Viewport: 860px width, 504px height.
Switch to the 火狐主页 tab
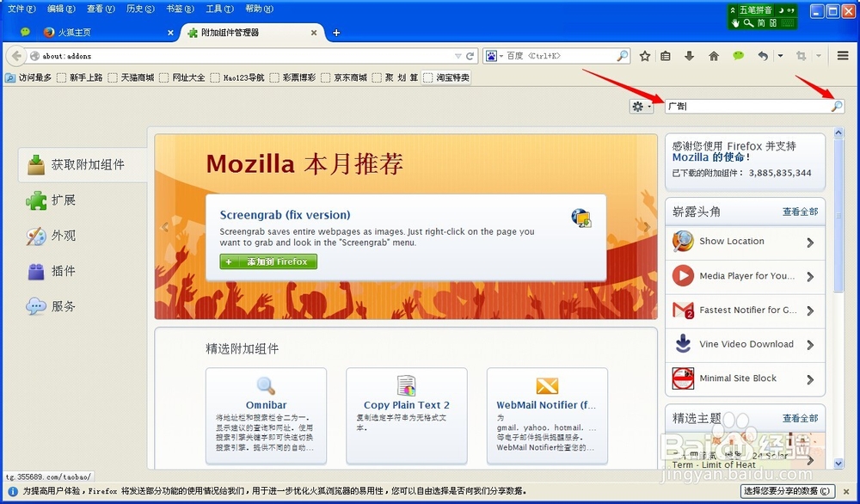tap(107, 33)
